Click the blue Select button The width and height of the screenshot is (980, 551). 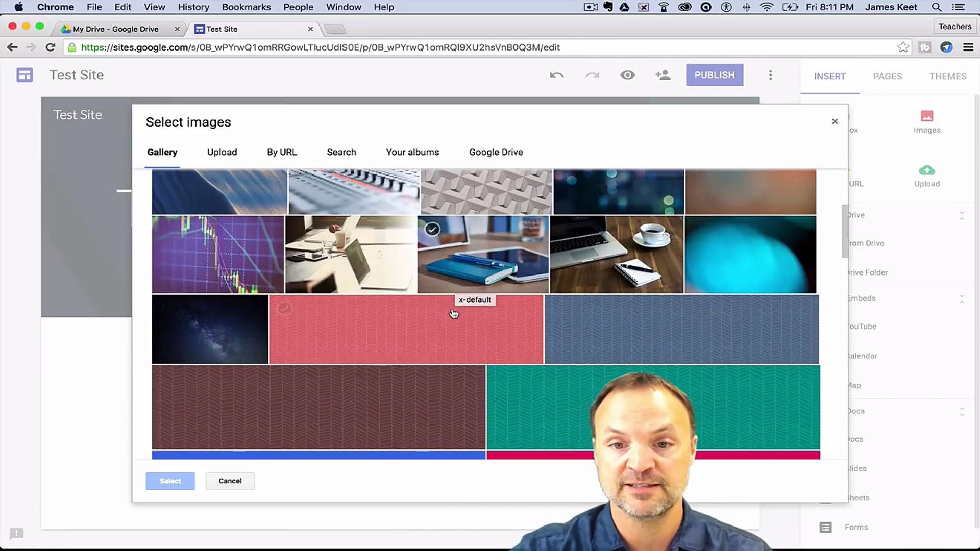(170, 481)
